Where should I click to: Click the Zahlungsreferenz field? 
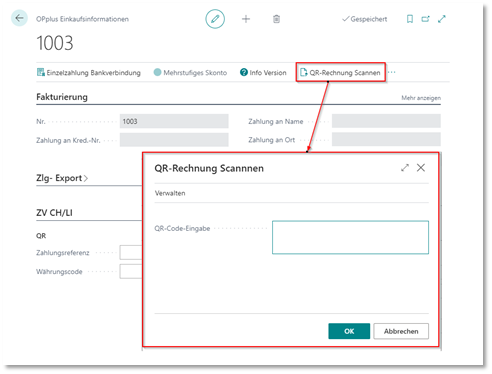click(131, 252)
